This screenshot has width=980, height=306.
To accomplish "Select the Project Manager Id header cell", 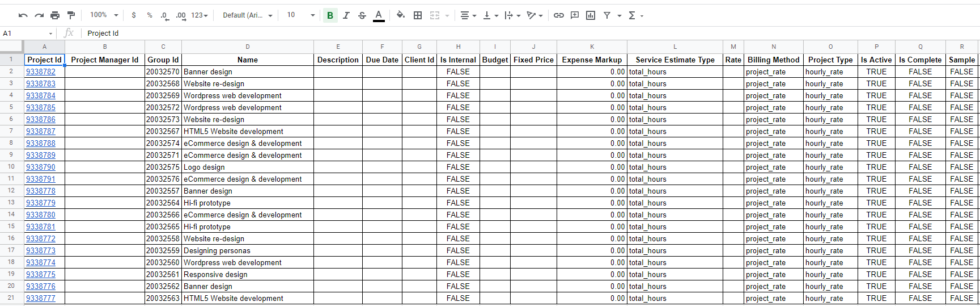I will pyautogui.click(x=105, y=60).
